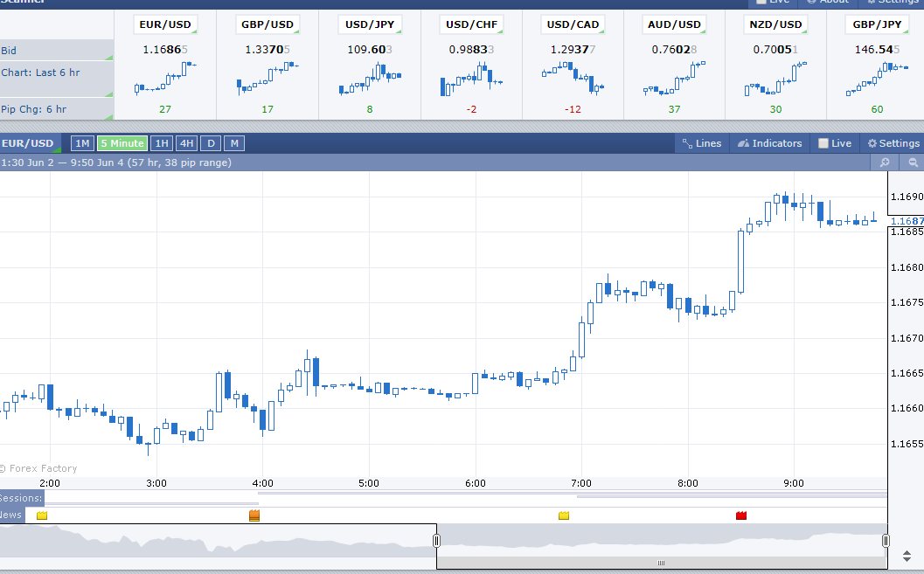Zoom out using the chart magnifier icon
Image resolution: width=924 pixels, height=574 pixels.
913,163
